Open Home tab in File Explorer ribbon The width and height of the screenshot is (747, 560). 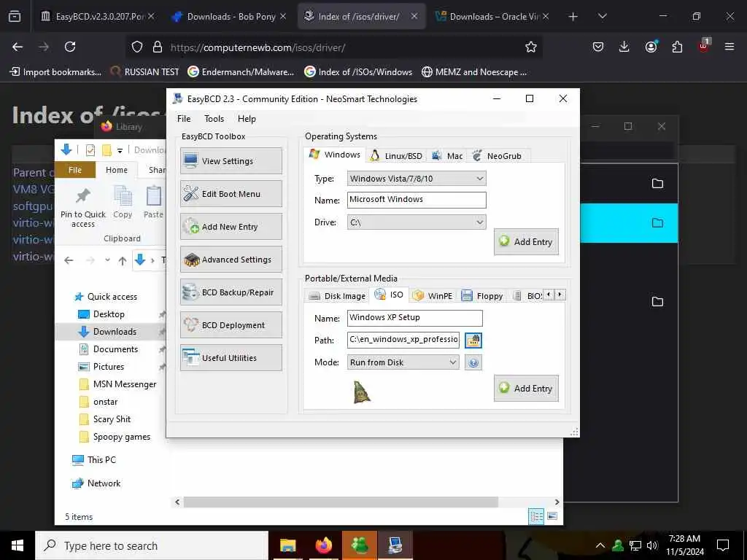pos(117,170)
